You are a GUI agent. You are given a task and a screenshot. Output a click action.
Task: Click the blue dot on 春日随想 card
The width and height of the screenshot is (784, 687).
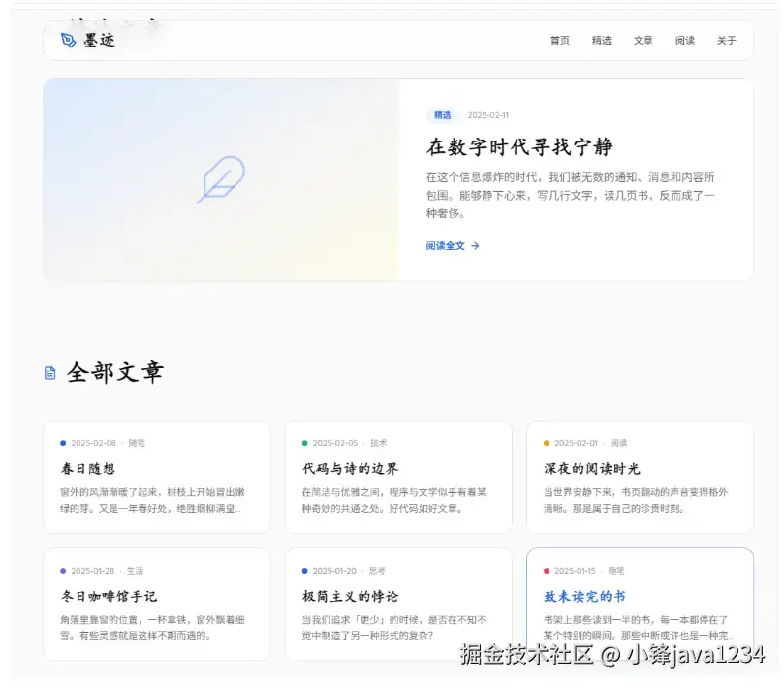[63, 443]
